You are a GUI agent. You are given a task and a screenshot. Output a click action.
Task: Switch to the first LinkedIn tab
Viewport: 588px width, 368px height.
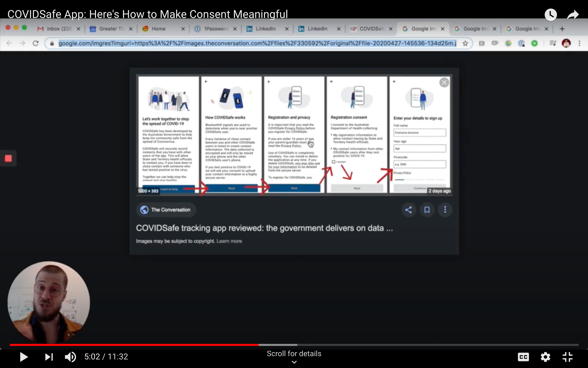click(262, 29)
